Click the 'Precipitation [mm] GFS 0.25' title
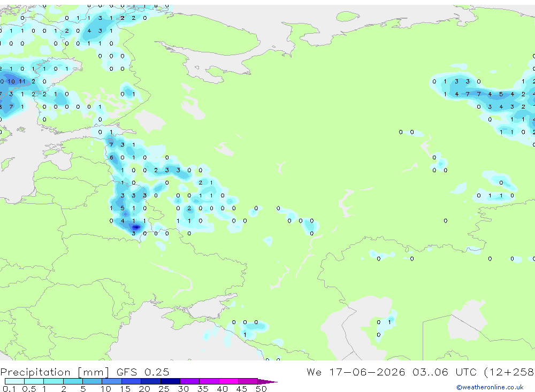Image resolution: width=535 pixels, height=392 pixels. pos(85,372)
